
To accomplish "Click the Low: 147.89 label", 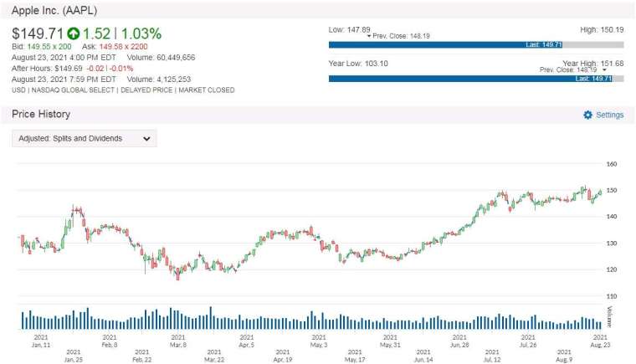I will (349, 29).
